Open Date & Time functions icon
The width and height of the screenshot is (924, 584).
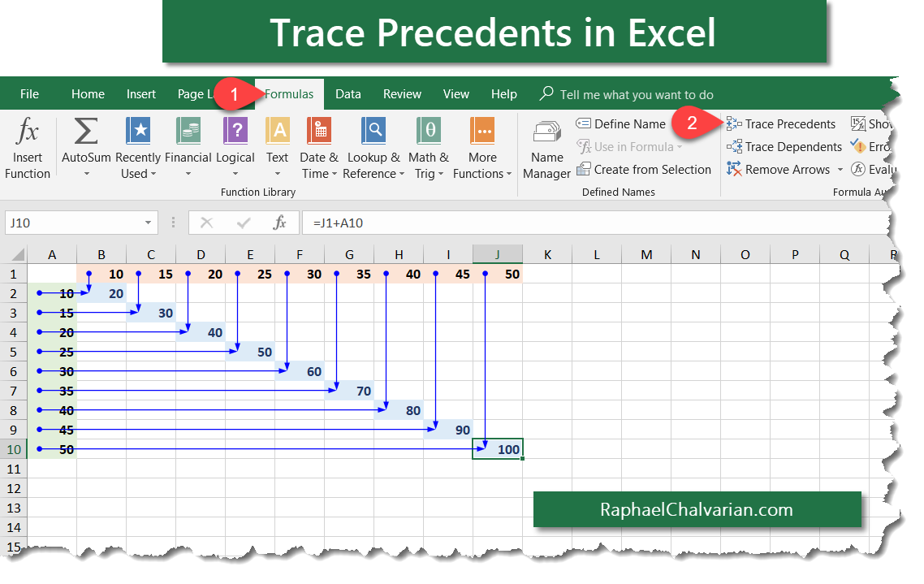(319, 130)
